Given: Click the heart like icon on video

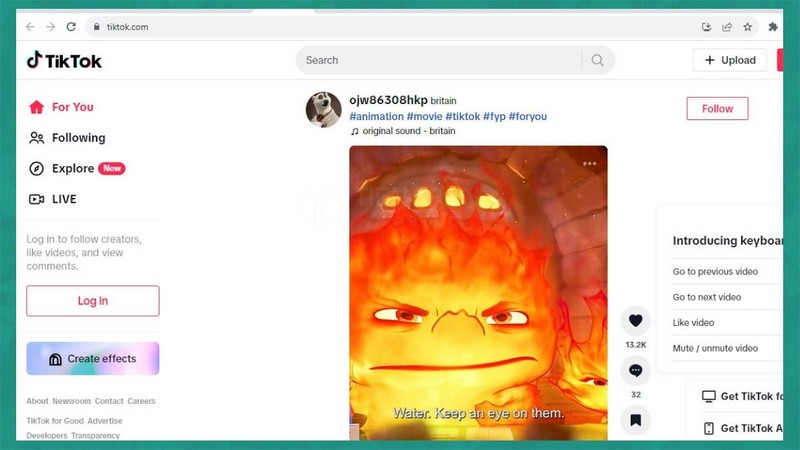Looking at the screenshot, I should coord(635,321).
